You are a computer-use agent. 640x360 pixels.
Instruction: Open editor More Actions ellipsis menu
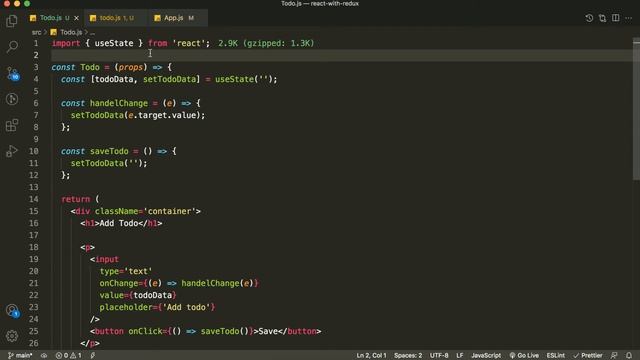pos(629,18)
